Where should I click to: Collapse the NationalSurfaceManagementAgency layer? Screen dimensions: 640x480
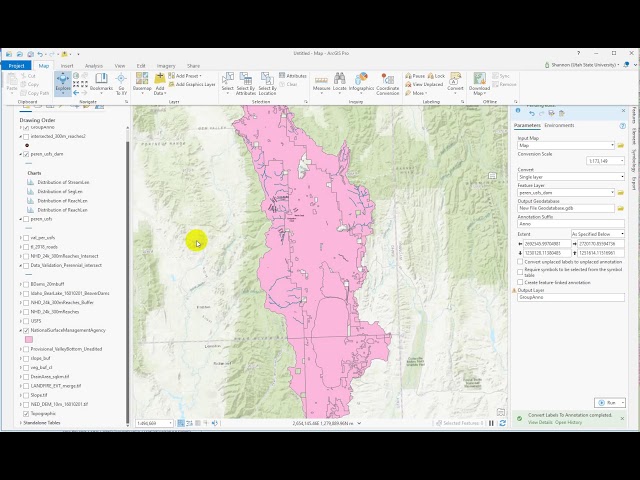(x=21, y=330)
